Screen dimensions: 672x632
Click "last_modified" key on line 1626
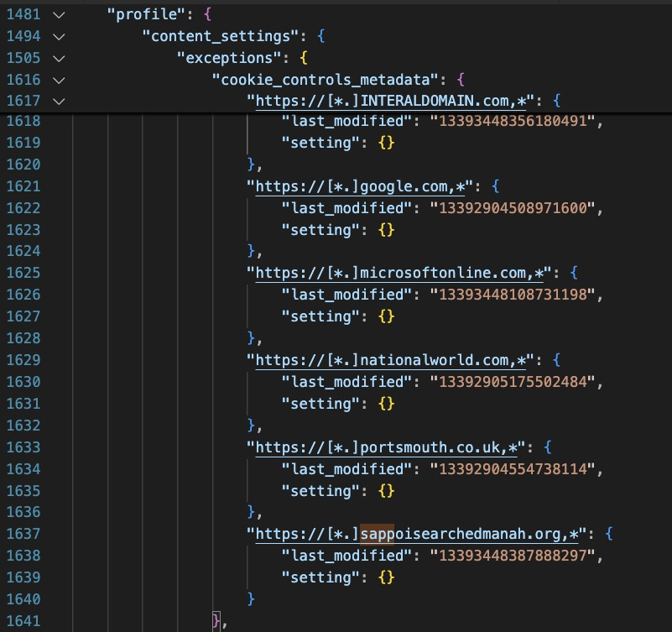(346, 295)
